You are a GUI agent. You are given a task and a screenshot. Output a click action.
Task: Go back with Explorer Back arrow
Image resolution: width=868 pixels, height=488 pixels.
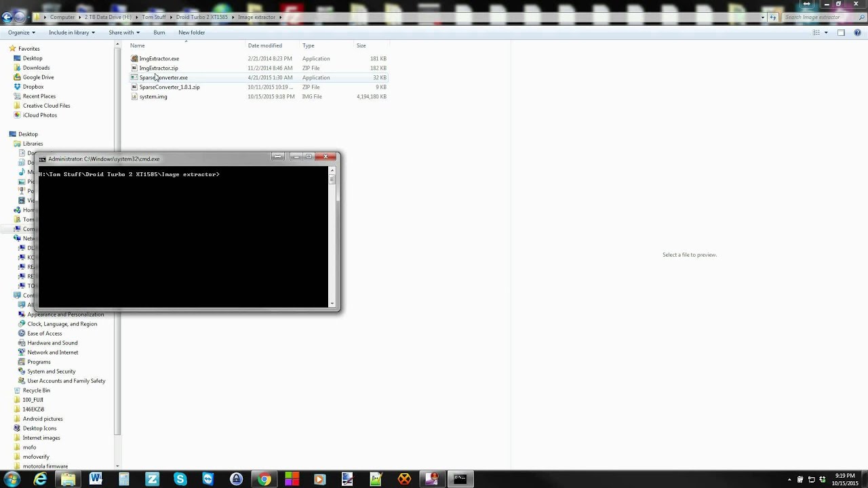(x=7, y=18)
